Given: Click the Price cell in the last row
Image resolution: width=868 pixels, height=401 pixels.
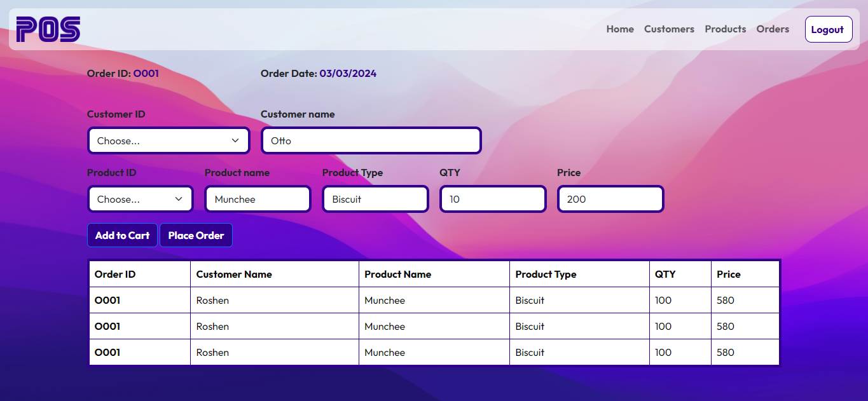Looking at the screenshot, I should 726,352.
